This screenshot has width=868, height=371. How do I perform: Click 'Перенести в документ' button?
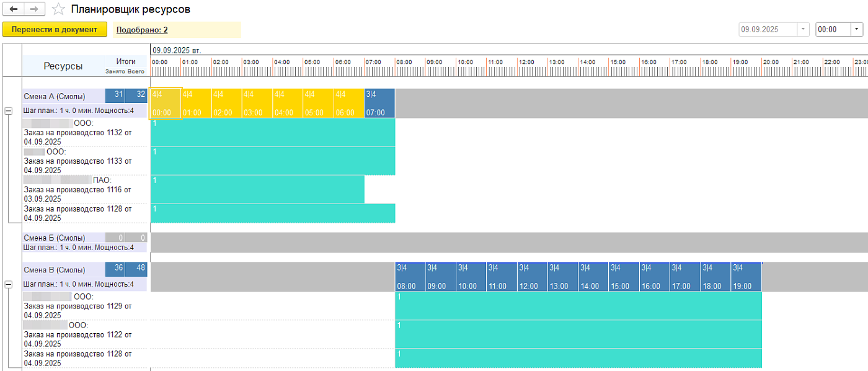(x=55, y=30)
